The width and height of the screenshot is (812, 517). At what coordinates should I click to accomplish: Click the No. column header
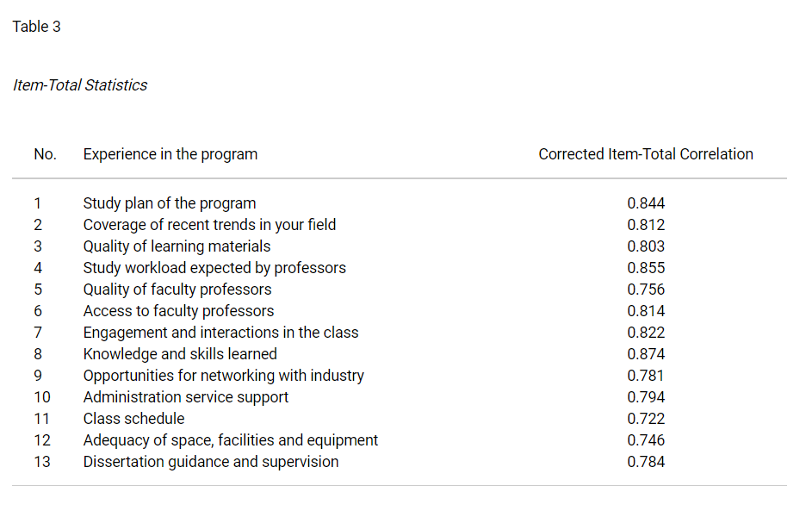coord(45,154)
